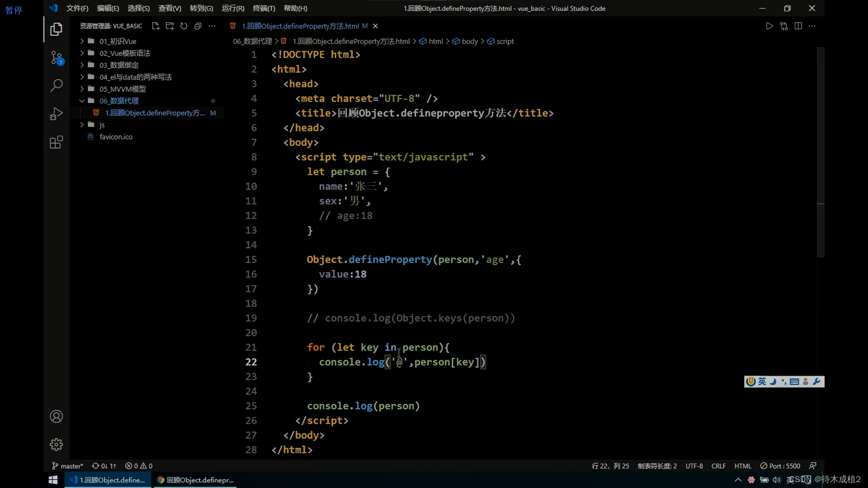Screen dimensions: 868x488
Task: Toggle IME moon night mode icon
Action: tap(773, 382)
